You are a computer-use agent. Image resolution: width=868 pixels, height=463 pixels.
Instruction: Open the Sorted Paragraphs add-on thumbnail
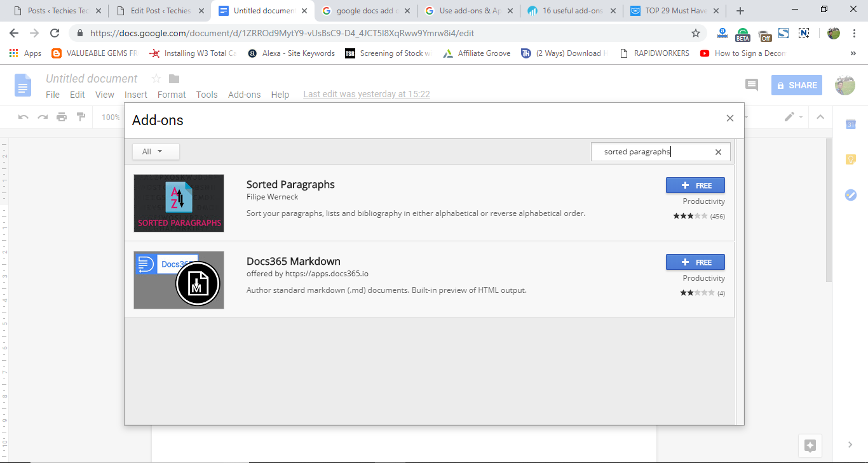[179, 203]
